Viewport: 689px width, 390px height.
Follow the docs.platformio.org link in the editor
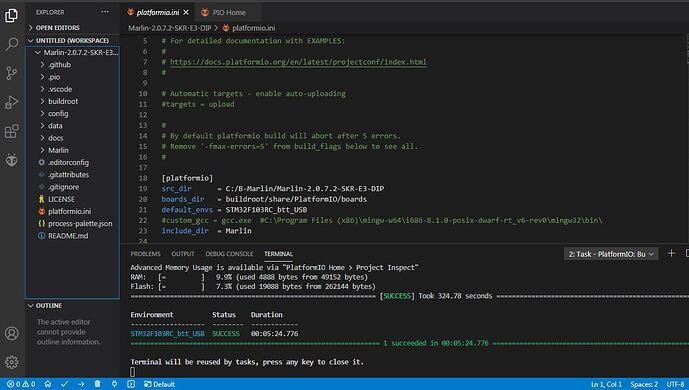298,62
